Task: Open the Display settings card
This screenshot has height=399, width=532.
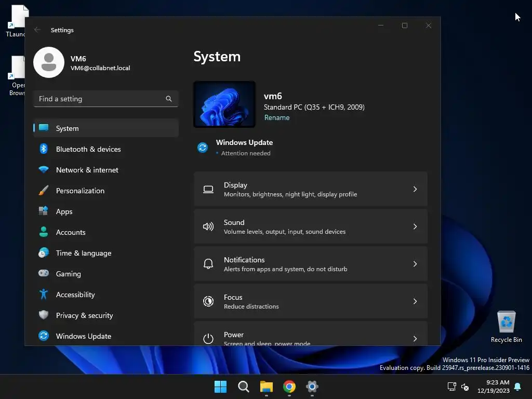Action: click(311, 189)
